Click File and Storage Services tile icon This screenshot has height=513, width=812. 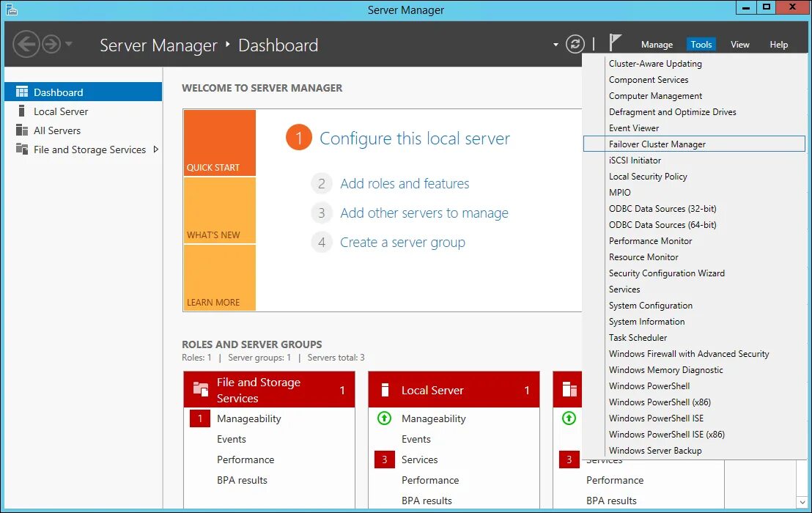click(x=200, y=388)
